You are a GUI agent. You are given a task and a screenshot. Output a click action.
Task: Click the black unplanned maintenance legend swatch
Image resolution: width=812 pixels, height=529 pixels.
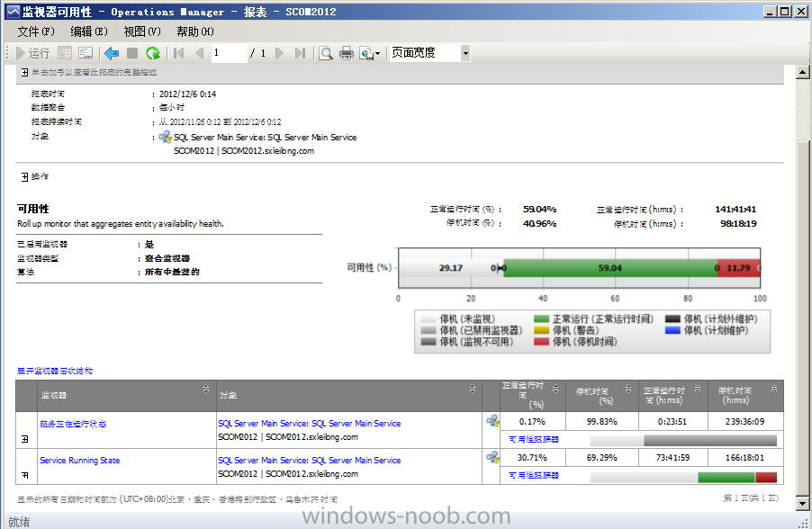672,318
